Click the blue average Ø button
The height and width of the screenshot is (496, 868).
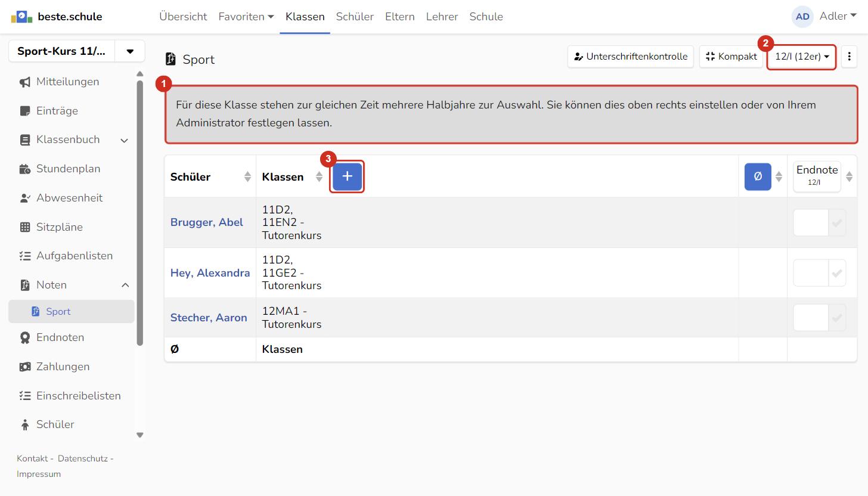(x=758, y=176)
